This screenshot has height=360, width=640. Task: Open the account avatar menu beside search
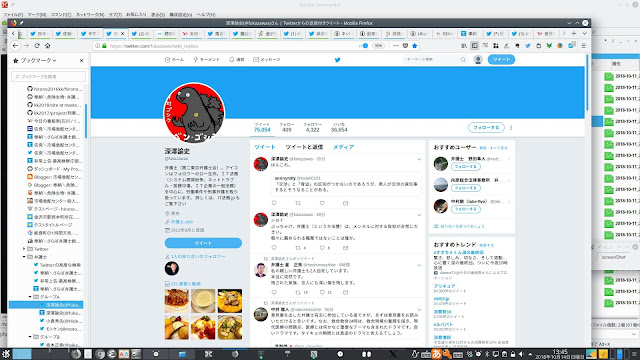(478, 60)
